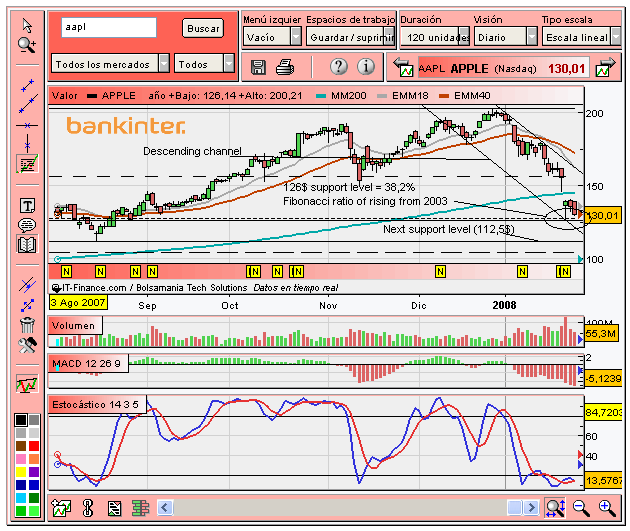Click the Volumen panel label

(x=75, y=325)
